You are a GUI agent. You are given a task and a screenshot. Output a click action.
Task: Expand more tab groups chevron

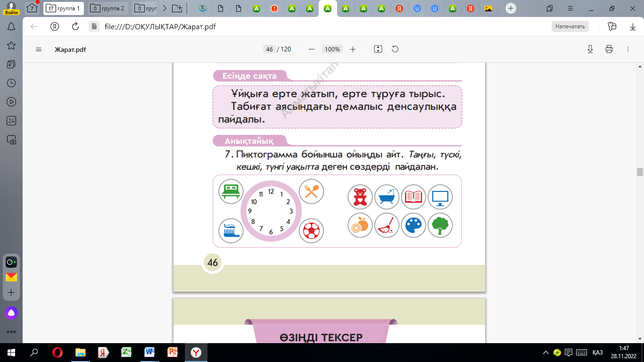pos(164,8)
